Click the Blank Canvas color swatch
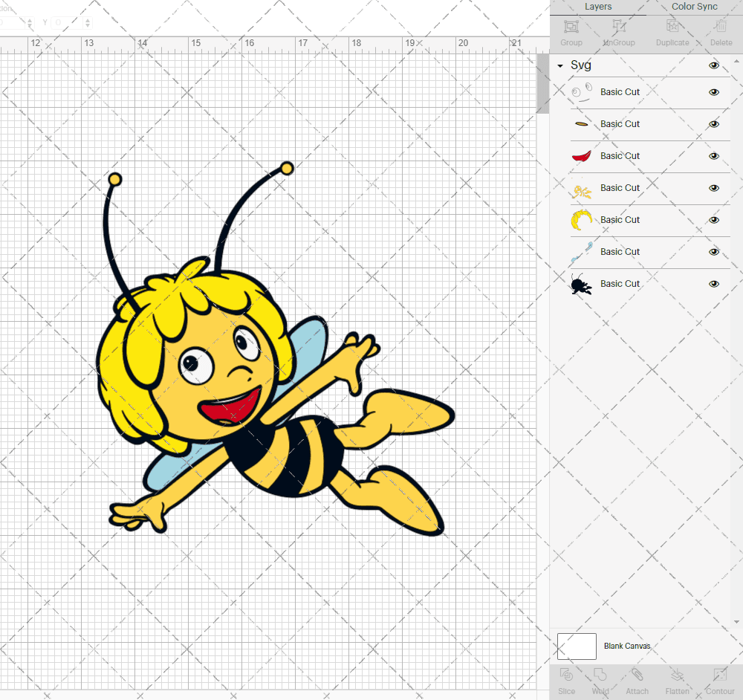 pos(577,646)
